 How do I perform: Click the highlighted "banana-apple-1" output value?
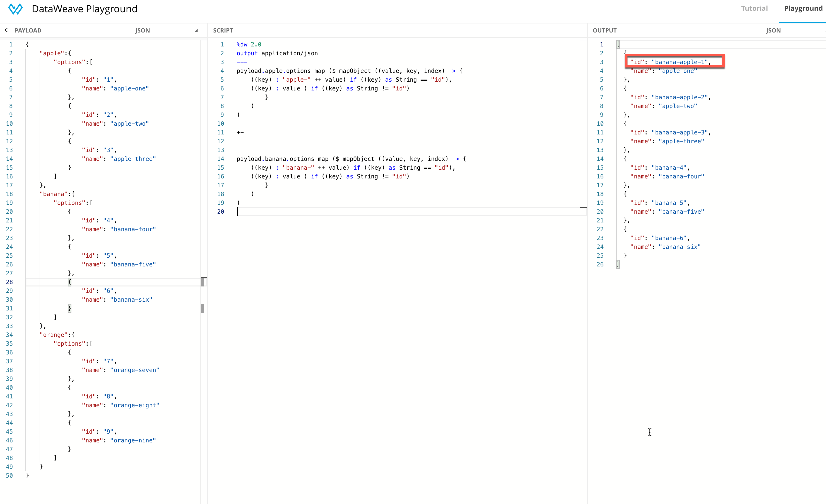point(679,62)
